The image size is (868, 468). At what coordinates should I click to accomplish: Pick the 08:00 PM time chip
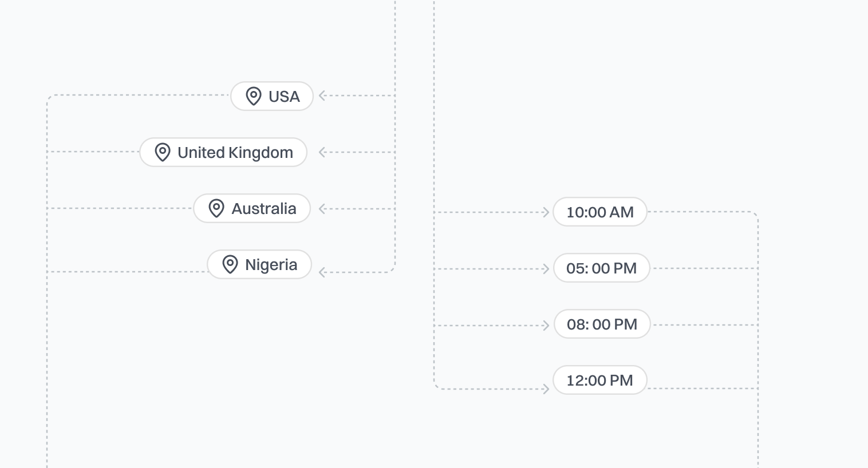click(602, 324)
